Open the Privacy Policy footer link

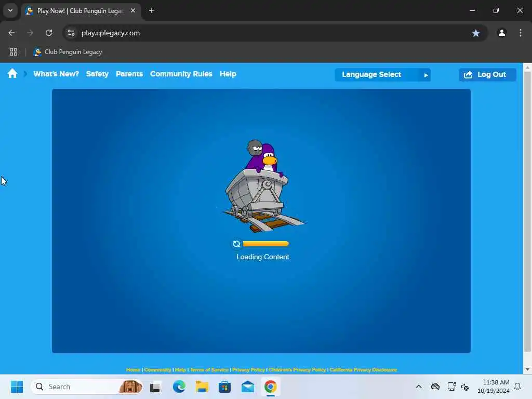click(x=248, y=369)
